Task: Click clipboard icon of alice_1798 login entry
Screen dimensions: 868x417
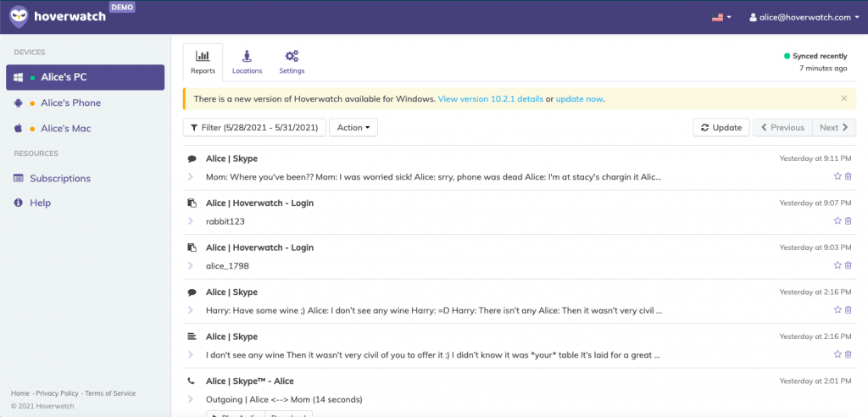Action: pyautogui.click(x=192, y=247)
